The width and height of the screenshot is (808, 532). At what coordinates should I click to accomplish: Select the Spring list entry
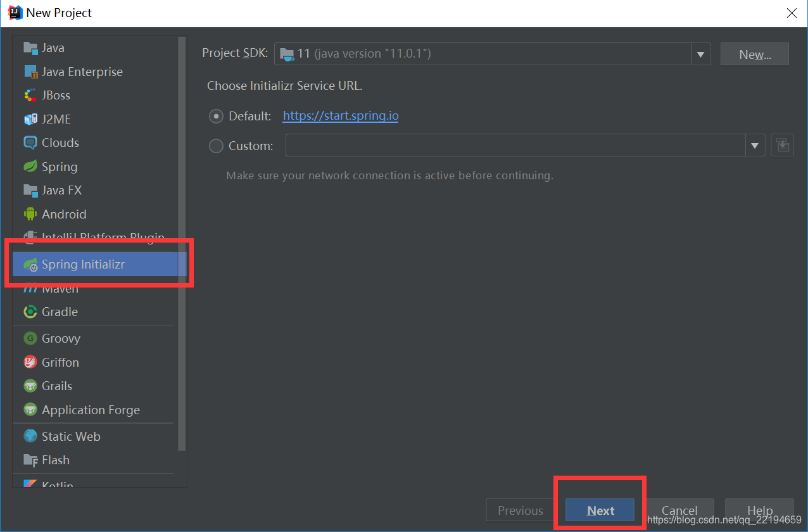95,167
